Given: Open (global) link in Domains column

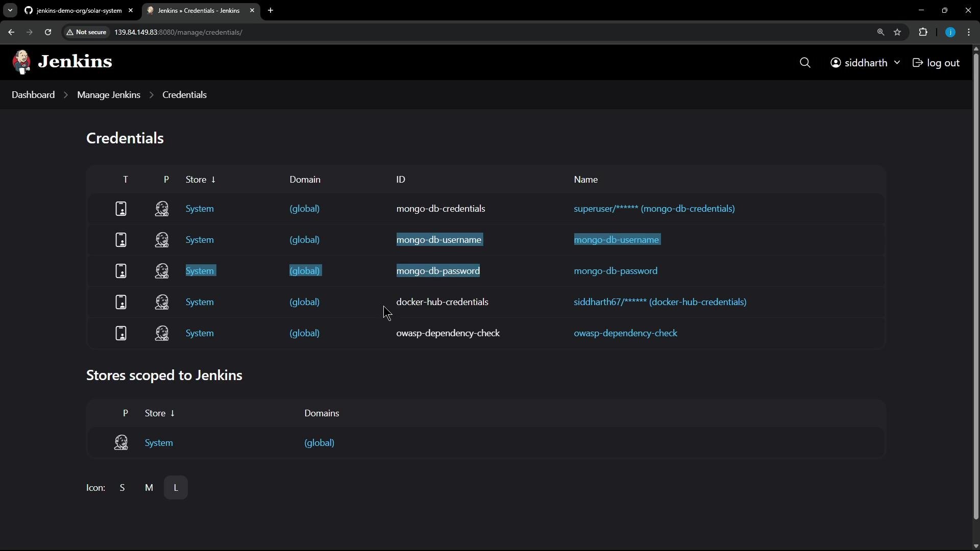Looking at the screenshot, I should click(x=320, y=443).
